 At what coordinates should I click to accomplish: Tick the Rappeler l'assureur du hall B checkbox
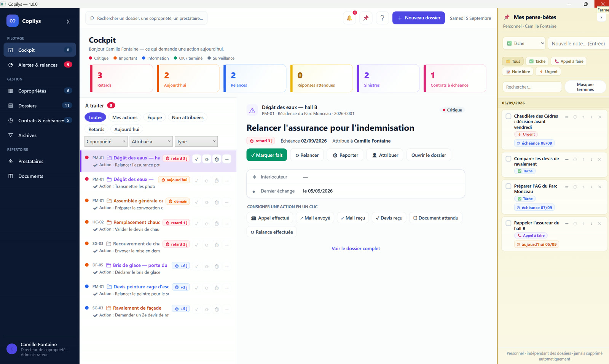(509, 223)
